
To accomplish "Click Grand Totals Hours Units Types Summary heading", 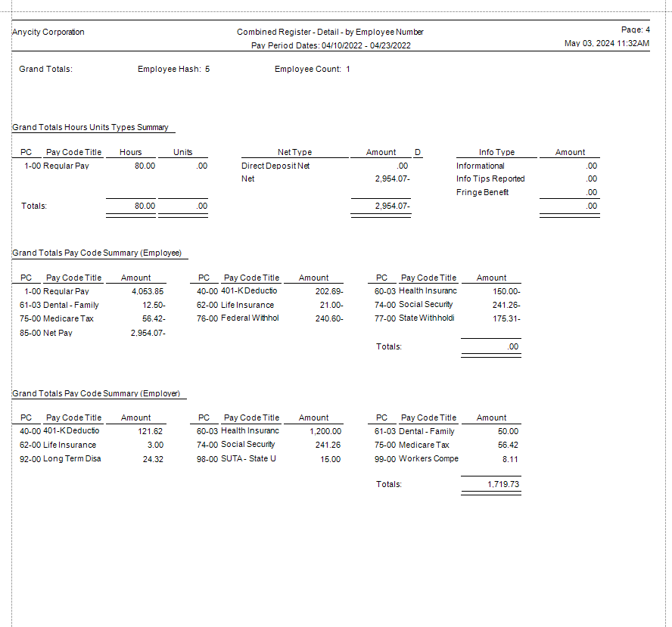I will point(90,128).
